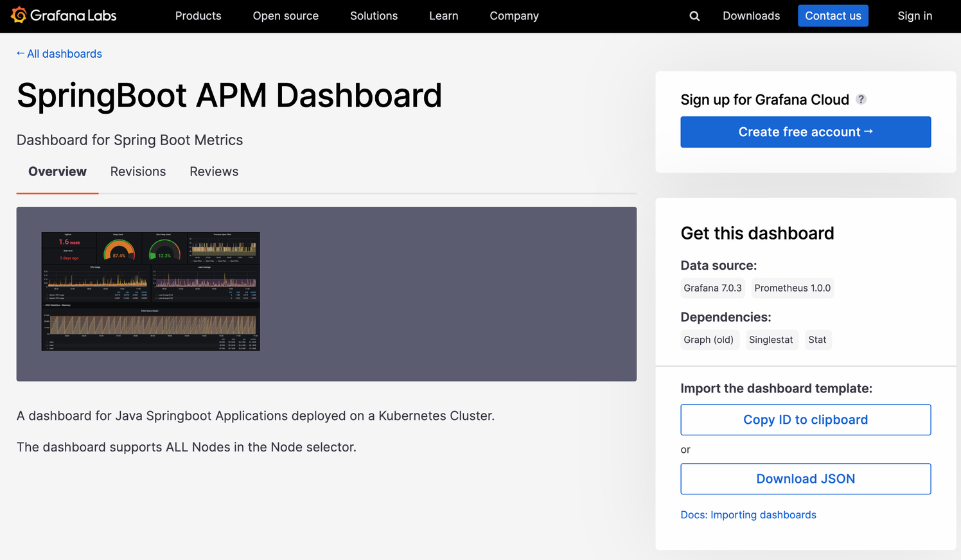Click Create free account button
Image resolution: width=961 pixels, height=560 pixels.
point(806,132)
